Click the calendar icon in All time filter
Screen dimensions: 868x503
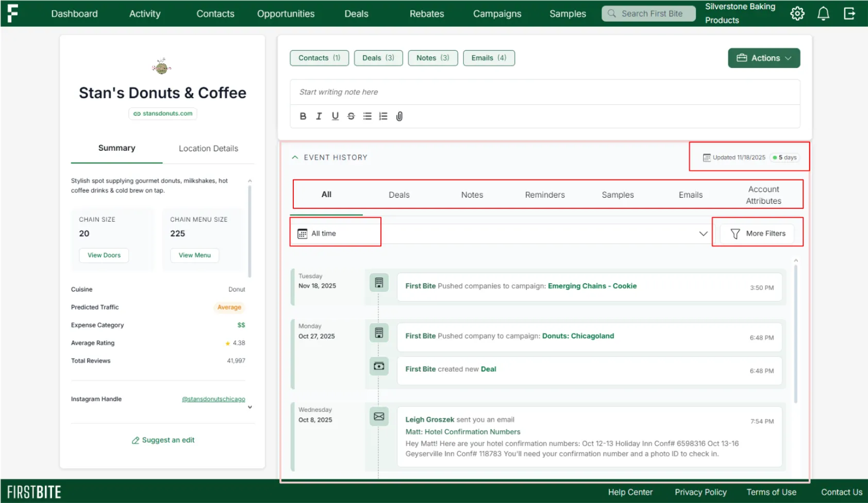pos(303,234)
